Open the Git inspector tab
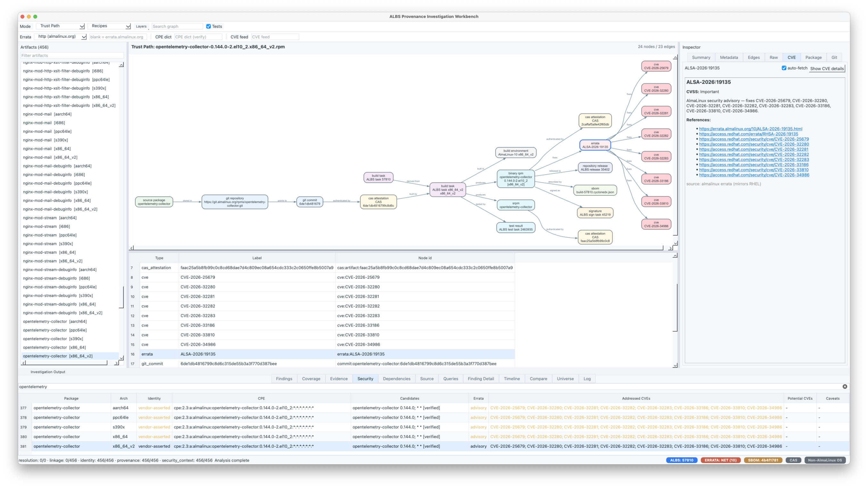This screenshot has height=488, width=868. coord(834,57)
